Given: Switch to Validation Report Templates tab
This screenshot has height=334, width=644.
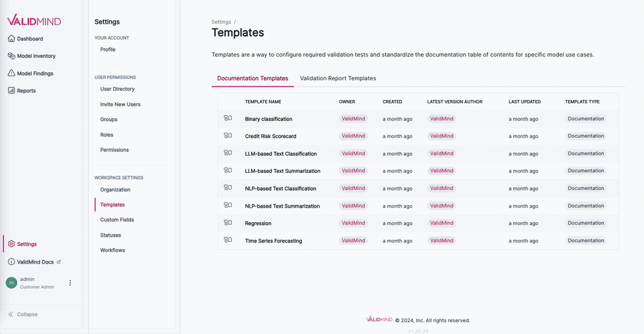Looking at the screenshot, I should click(x=337, y=78).
